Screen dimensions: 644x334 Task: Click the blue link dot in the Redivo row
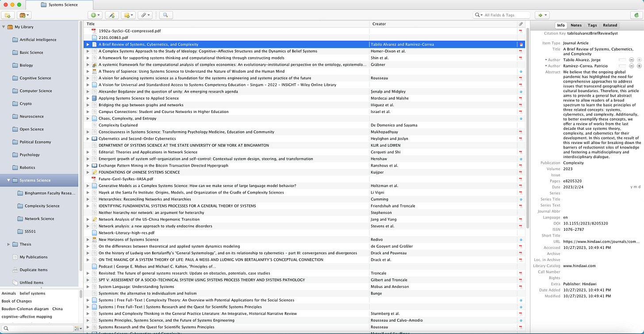521,240
